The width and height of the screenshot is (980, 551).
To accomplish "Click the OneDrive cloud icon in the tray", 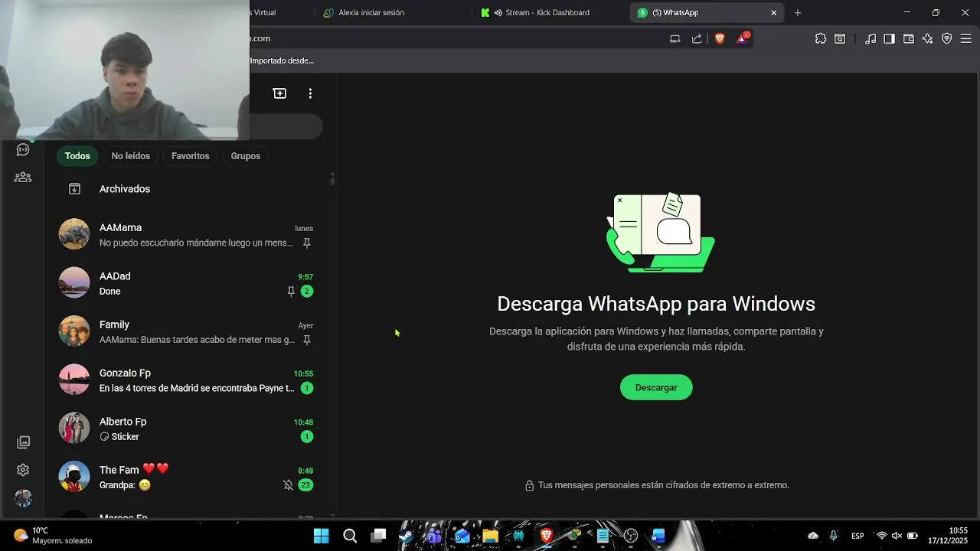I will [813, 536].
